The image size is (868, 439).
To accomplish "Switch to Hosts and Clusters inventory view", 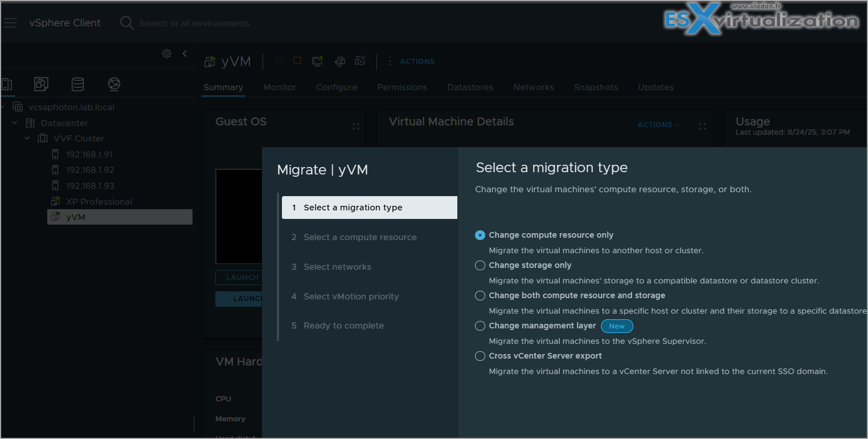I will coord(6,84).
